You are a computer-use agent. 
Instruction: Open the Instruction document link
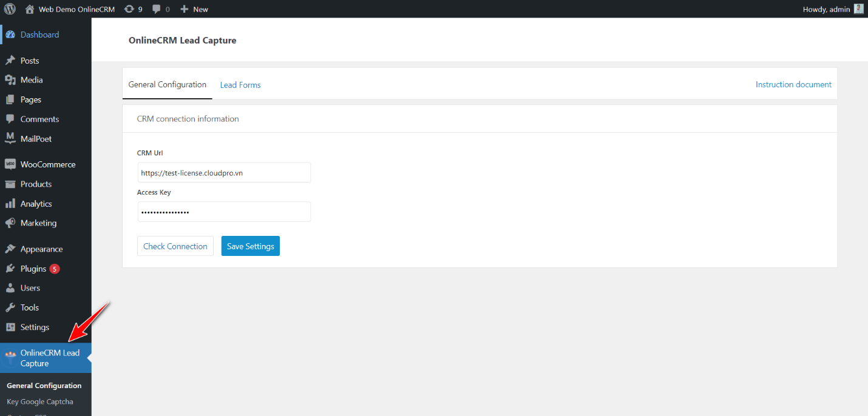pos(793,84)
